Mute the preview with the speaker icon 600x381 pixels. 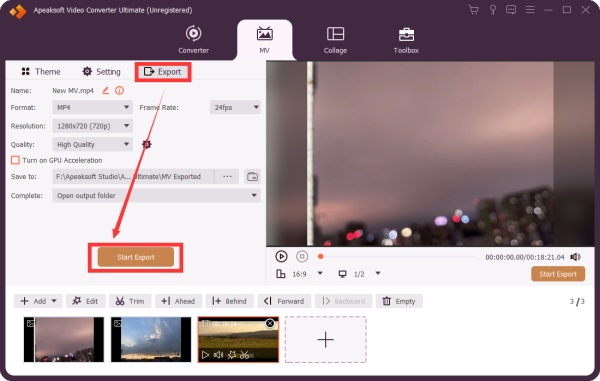(x=575, y=257)
